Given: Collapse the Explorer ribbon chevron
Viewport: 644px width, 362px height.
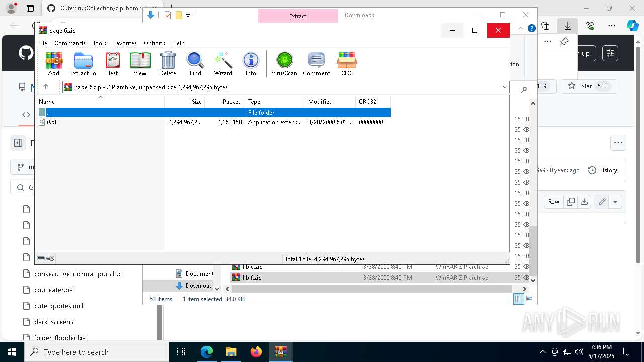Looking at the screenshot, I should point(521,29).
